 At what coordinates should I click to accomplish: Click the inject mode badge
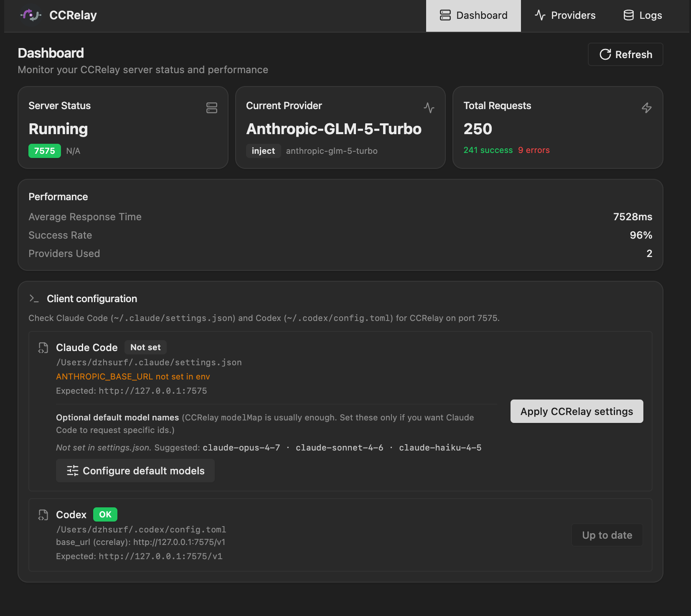(x=263, y=151)
